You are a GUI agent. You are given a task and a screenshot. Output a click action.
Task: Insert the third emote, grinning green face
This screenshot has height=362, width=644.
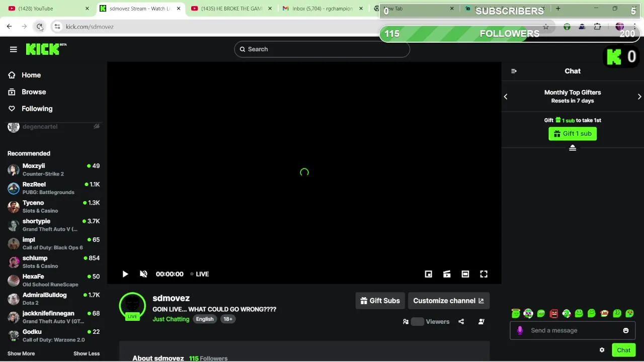pyautogui.click(x=541, y=313)
